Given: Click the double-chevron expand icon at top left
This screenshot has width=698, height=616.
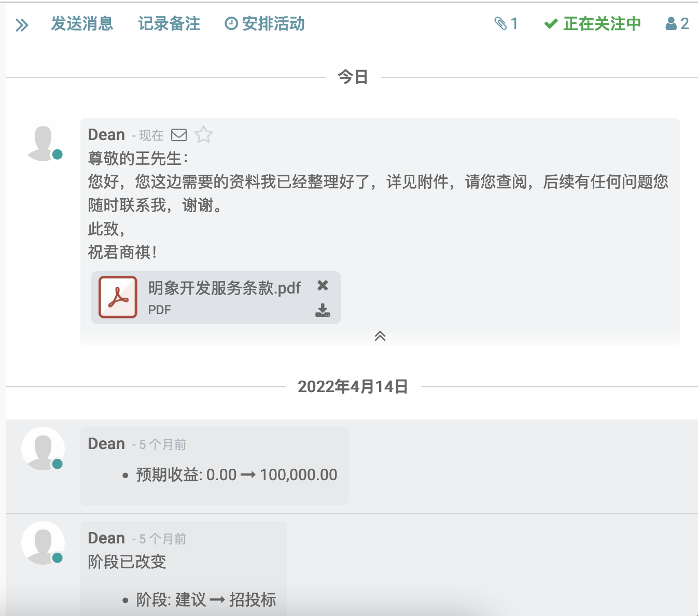Looking at the screenshot, I should pyautogui.click(x=22, y=25).
